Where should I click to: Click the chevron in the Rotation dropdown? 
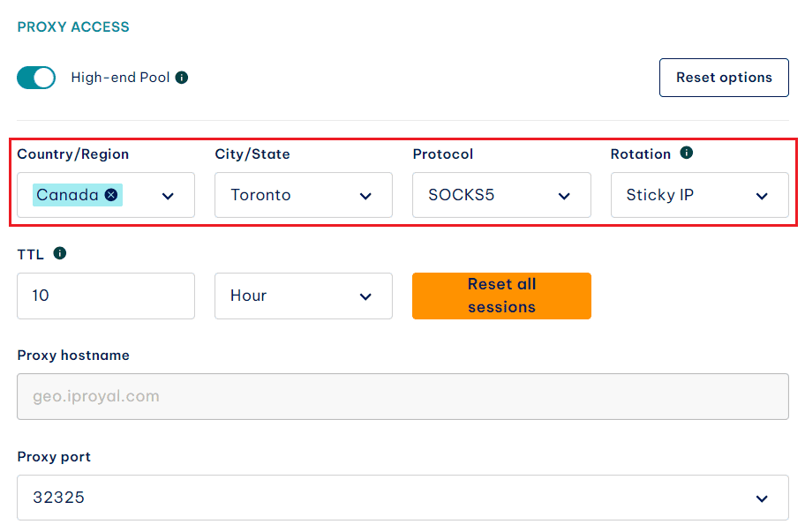[762, 196]
